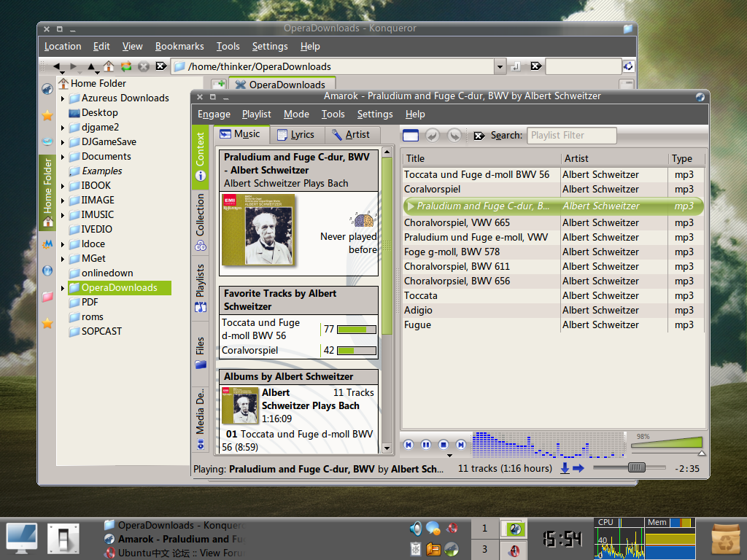This screenshot has width=747, height=560.
Task: Sort Amarok playlist by Type column
Action: [686, 158]
